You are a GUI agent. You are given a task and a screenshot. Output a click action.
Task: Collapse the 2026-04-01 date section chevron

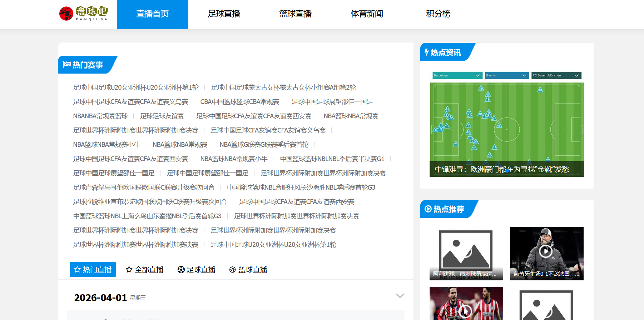[x=400, y=296]
